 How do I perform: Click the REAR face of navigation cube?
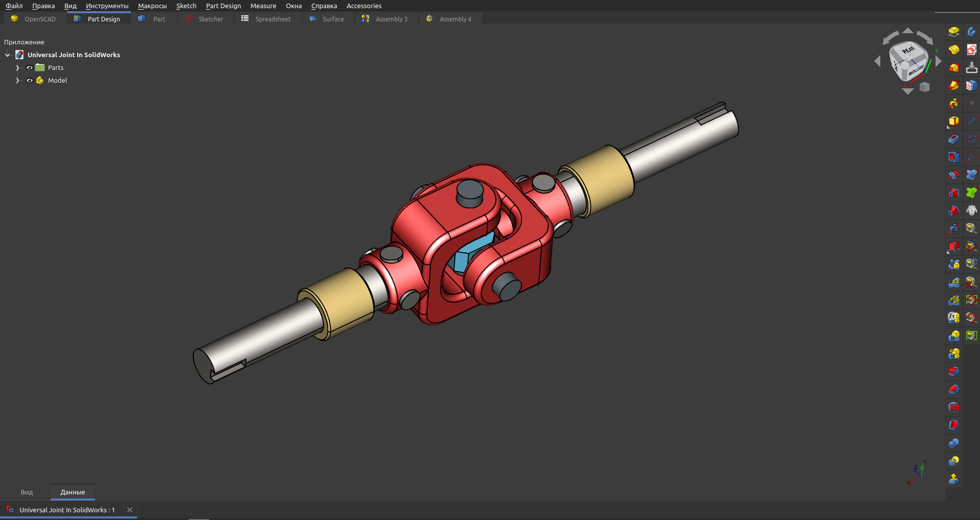pos(908,51)
